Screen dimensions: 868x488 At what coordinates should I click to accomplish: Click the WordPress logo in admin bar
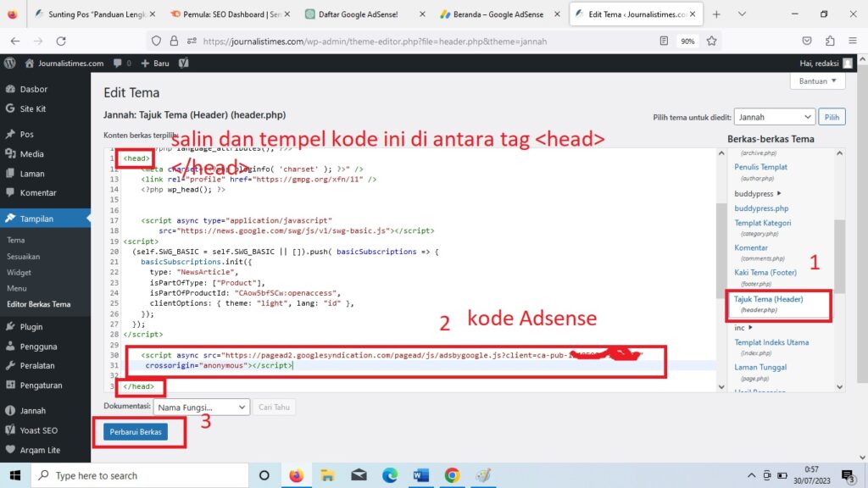[10, 63]
